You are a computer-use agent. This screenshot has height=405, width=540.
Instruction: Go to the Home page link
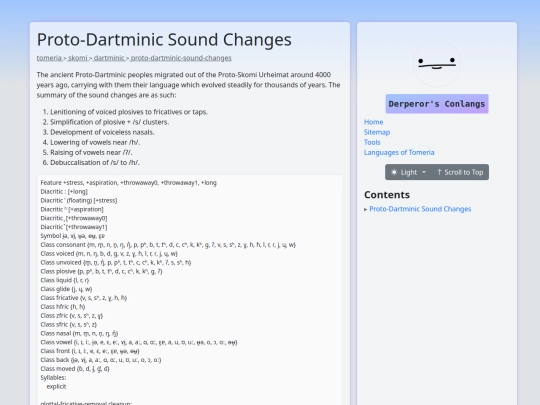pos(373,122)
